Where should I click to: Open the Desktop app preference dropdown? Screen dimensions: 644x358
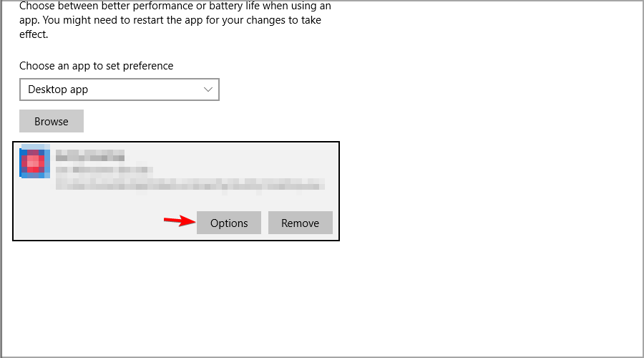pos(119,89)
